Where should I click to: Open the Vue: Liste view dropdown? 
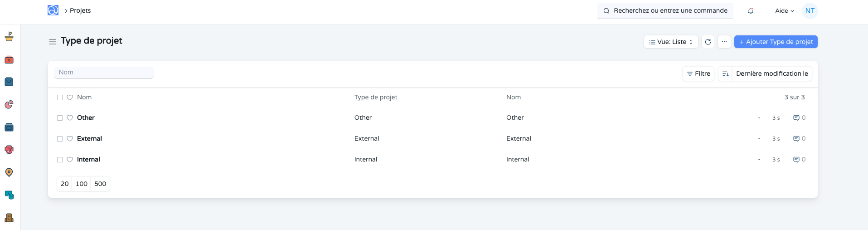671,42
